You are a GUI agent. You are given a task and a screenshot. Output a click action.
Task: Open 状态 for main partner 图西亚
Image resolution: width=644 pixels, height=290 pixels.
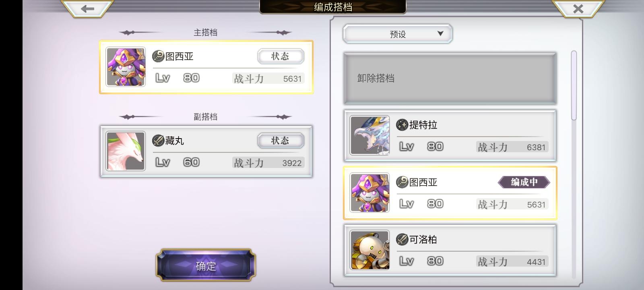[x=281, y=56]
